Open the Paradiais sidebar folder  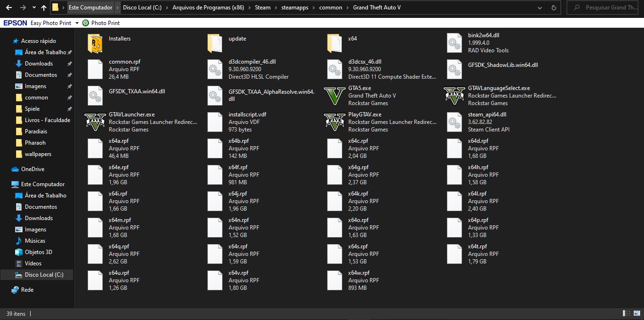pos(36,131)
